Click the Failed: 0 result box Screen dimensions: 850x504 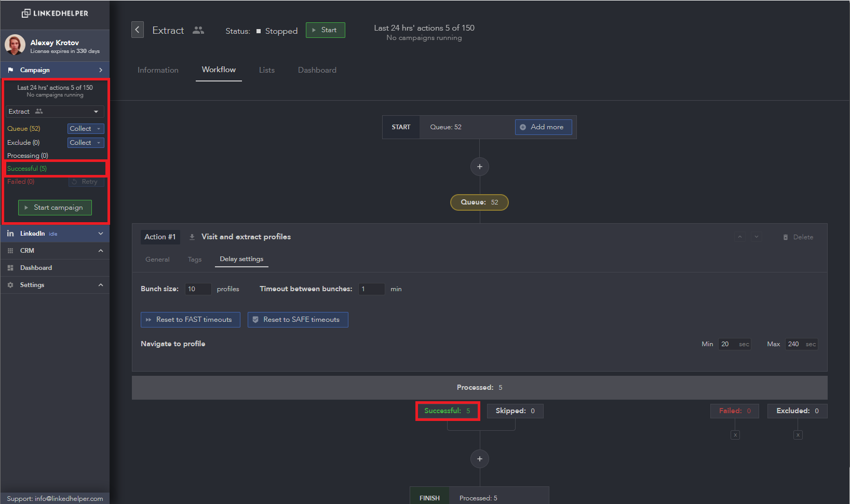pos(735,411)
